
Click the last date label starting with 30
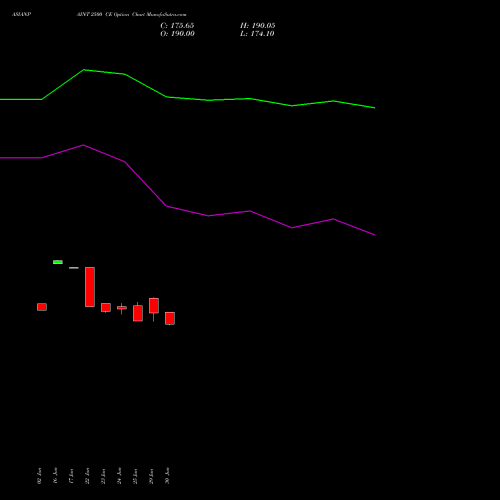168,476
